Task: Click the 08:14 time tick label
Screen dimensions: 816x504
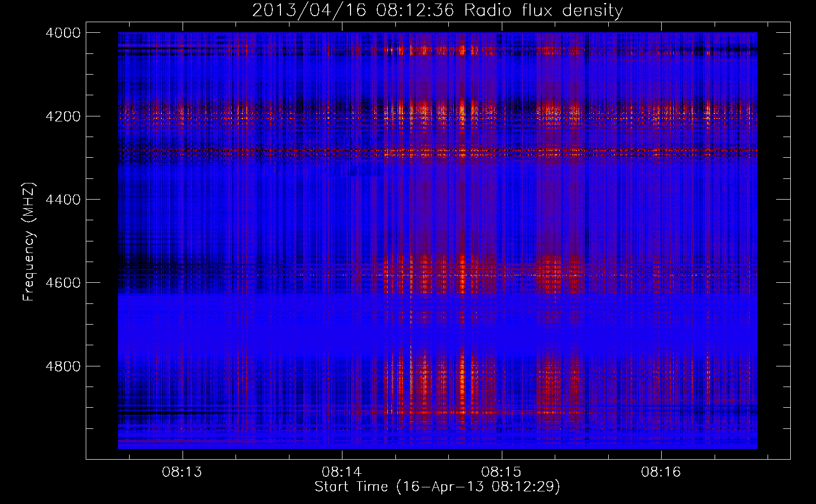Action: [x=342, y=472]
